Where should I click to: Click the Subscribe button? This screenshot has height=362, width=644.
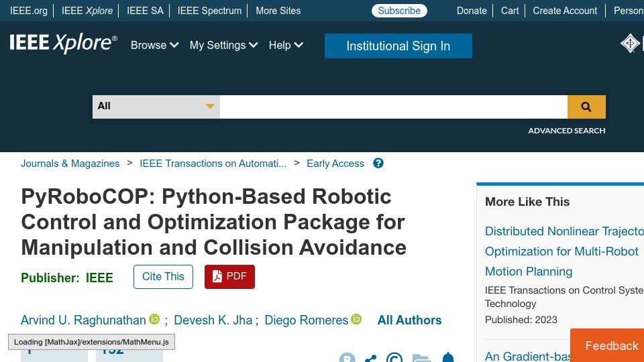point(399,11)
